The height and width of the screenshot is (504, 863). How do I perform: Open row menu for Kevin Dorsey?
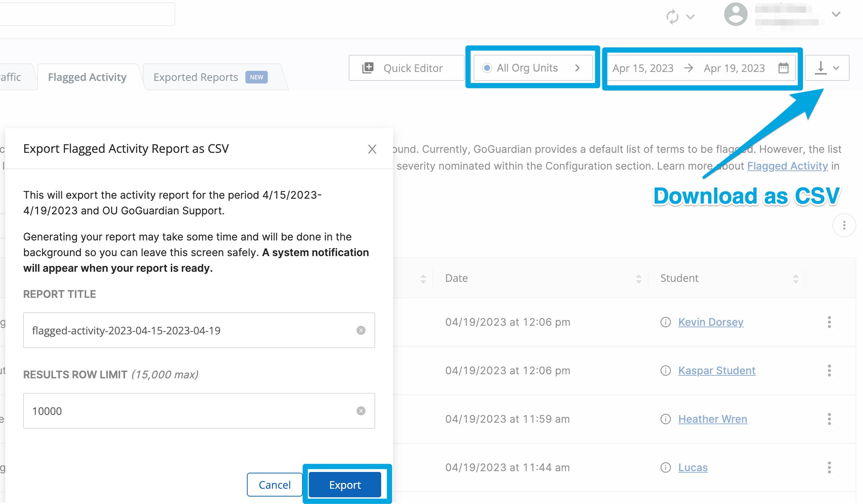click(x=829, y=322)
